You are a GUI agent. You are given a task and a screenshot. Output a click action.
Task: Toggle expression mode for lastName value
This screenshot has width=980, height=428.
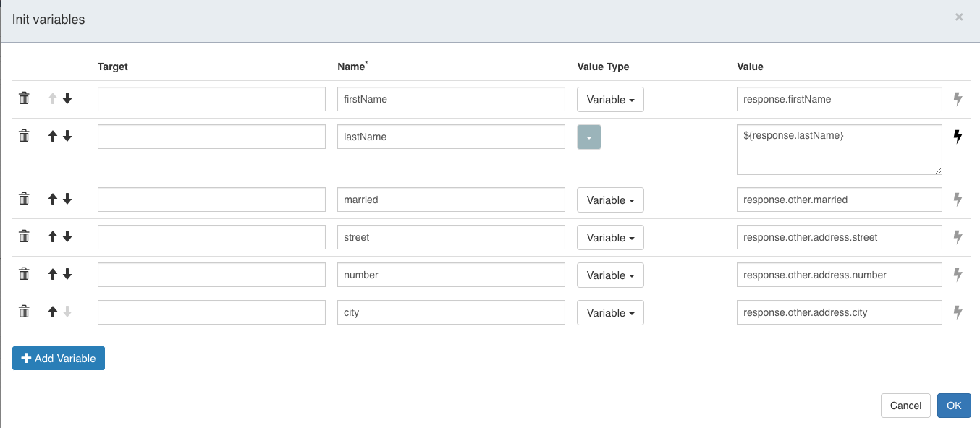pos(958,136)
